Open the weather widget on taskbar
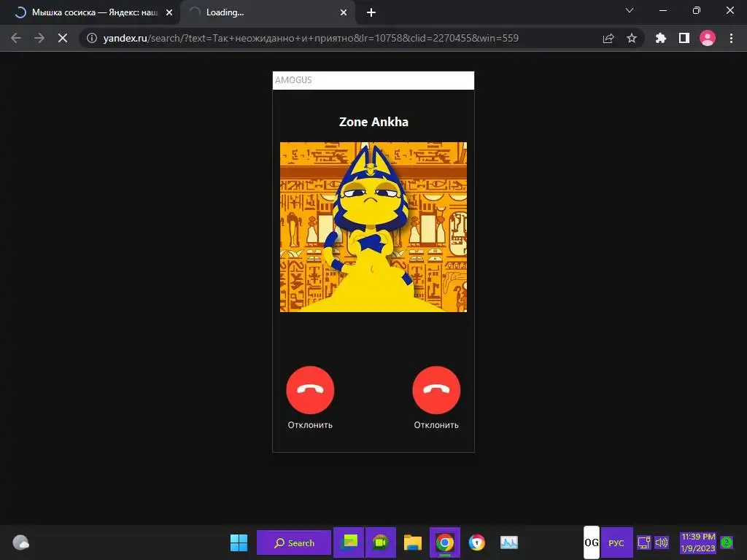747x560 pixels. 20,542
